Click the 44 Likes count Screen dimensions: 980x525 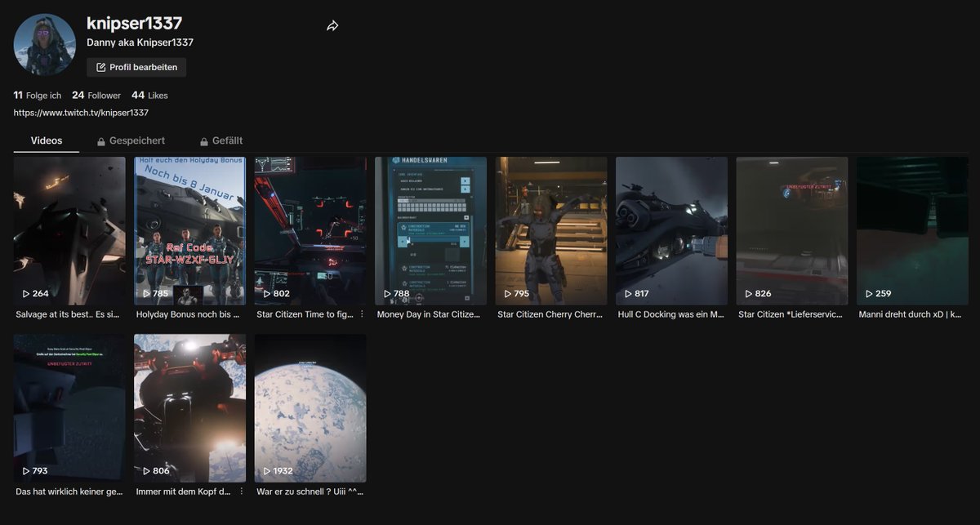point(149,96)
